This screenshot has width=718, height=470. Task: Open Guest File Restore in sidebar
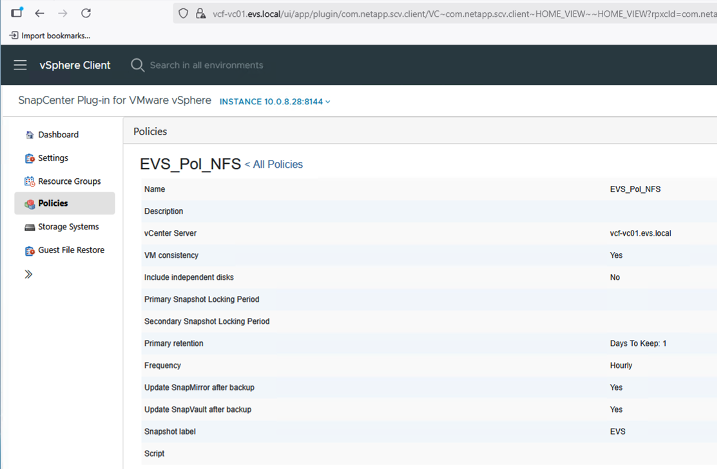[71, 250]
